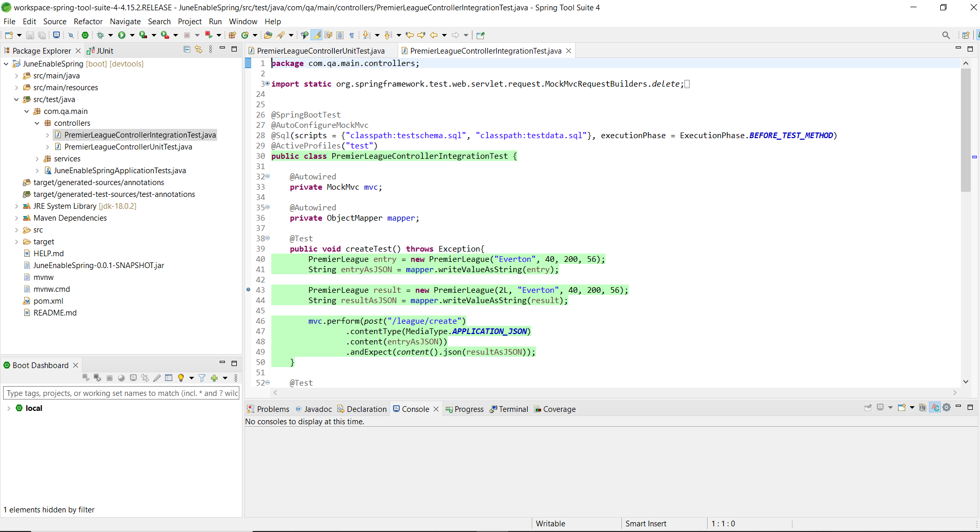Select the Declaration view tab
The width and height of the screenshot is (980, 532).
click(366, 409)
